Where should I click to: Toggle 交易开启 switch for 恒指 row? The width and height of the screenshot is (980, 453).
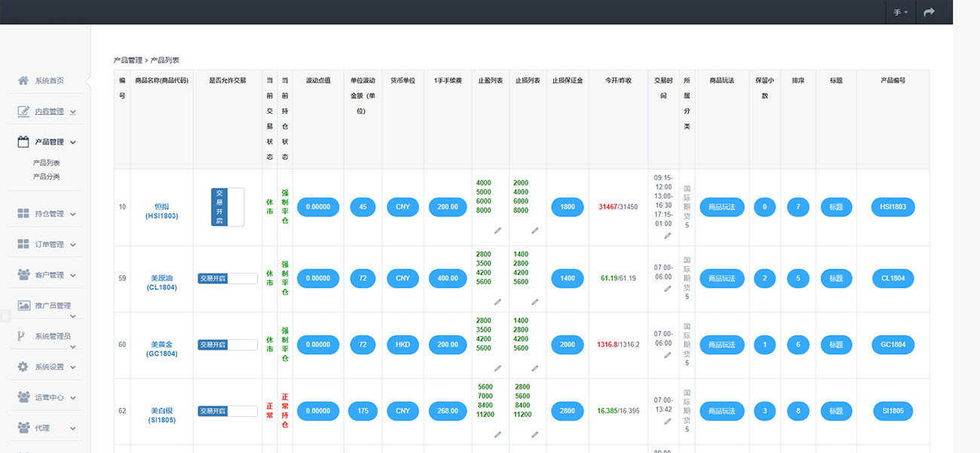click(228, 207)
